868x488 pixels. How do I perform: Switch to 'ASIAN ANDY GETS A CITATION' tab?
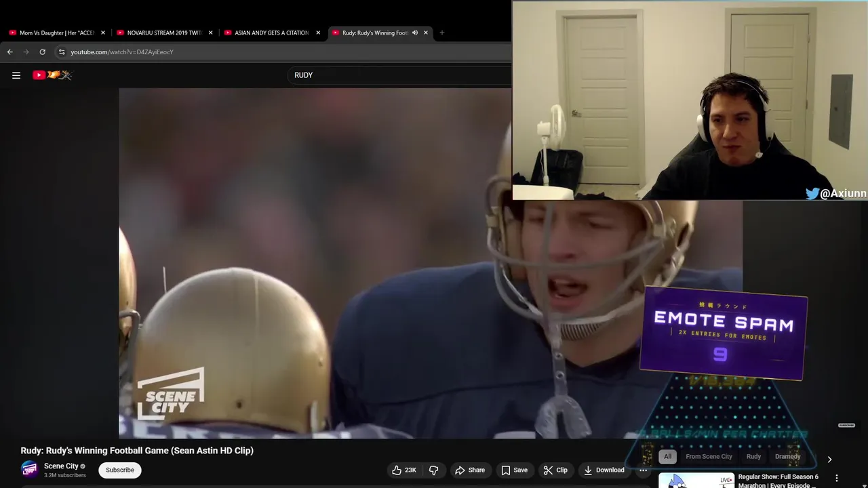tap(272, 33)
